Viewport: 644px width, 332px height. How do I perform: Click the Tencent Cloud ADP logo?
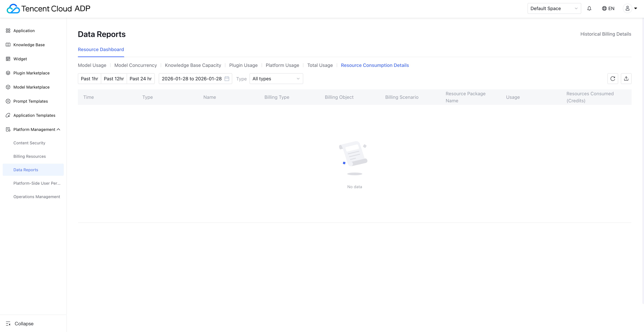point(48,9)
